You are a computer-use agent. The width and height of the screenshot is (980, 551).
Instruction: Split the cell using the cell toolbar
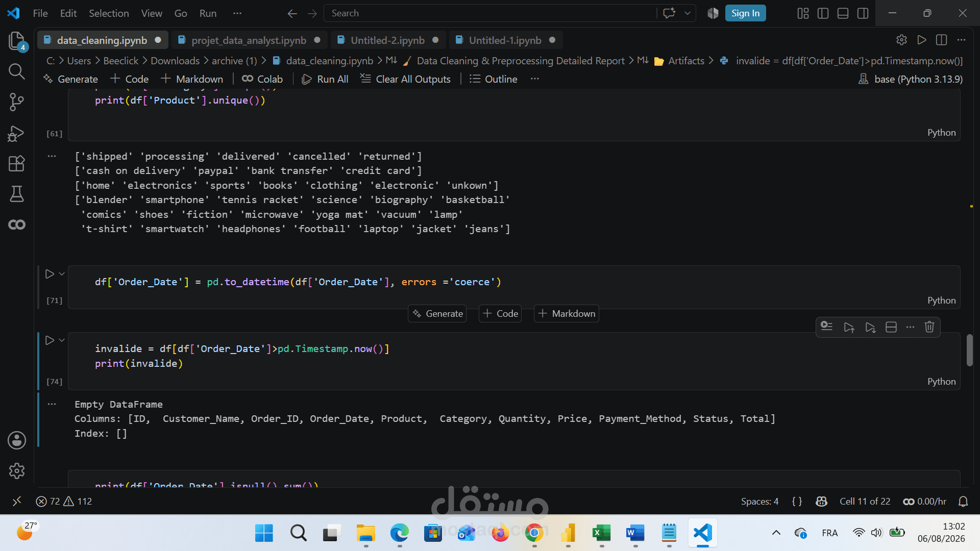(x=891, y=327)
